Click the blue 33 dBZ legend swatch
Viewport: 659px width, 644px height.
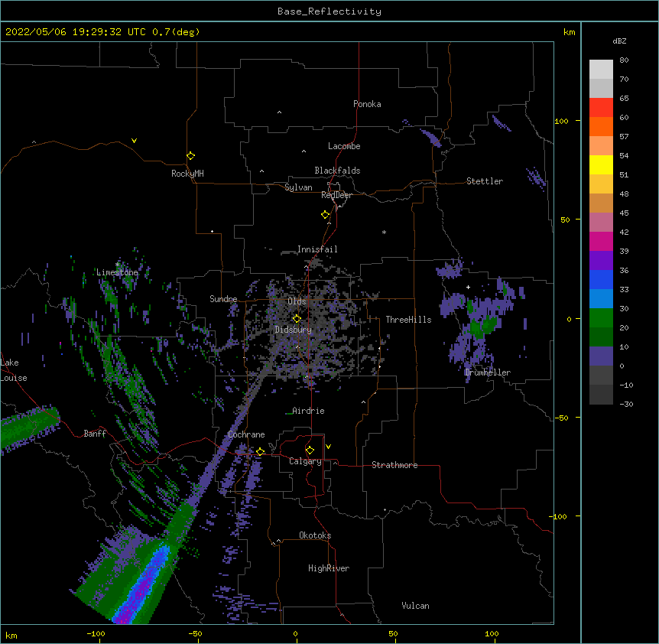click(601, 279)
